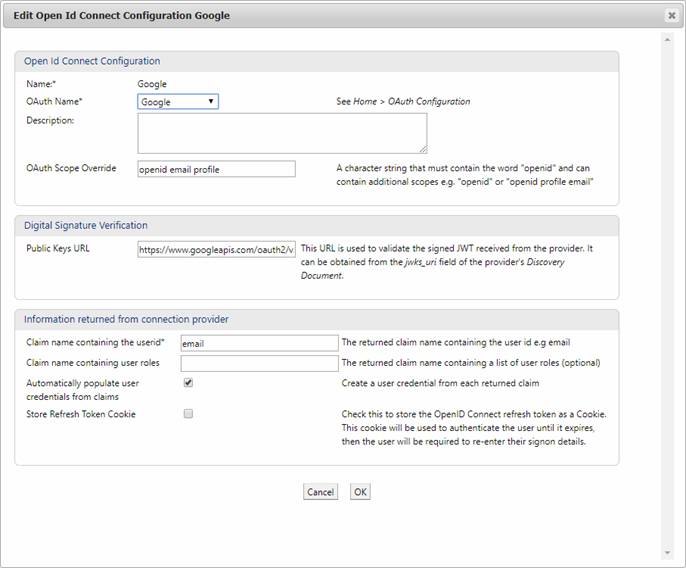Click the dialog's vertical scrollbar track
686x568 pixels.
click(x=668, y=300)
